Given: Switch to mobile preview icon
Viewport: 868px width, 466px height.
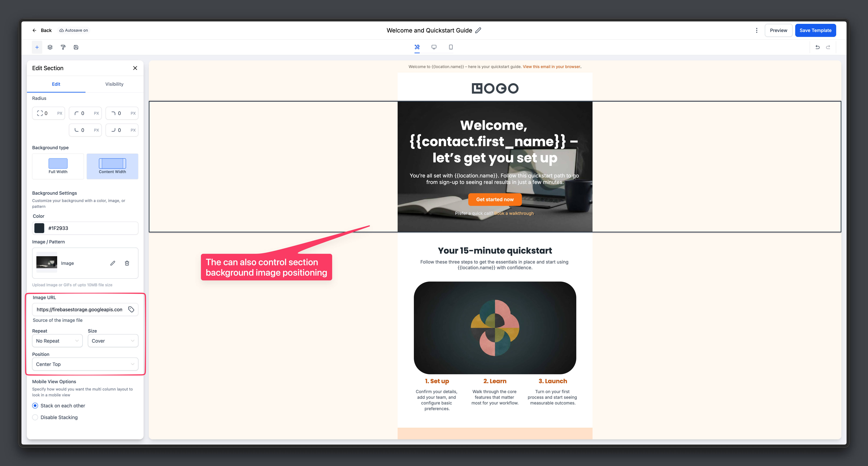Looking at the screenshot, I should pos(451,47).
